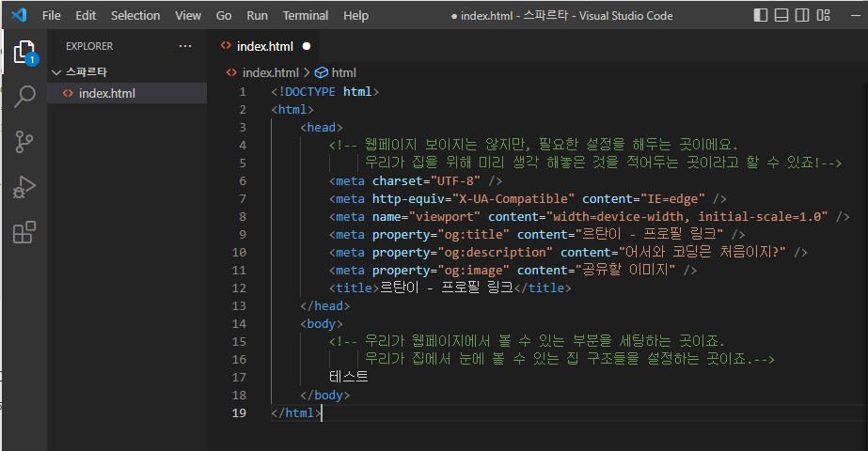Viewport: 868px width, 451px height.
Task: Click line number 9 in the gutter
Action: pos(243,235)
